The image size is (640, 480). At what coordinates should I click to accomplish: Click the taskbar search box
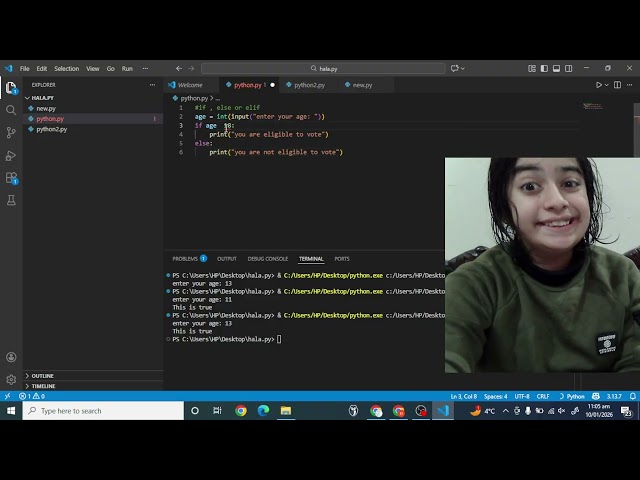tap(103, 411)
